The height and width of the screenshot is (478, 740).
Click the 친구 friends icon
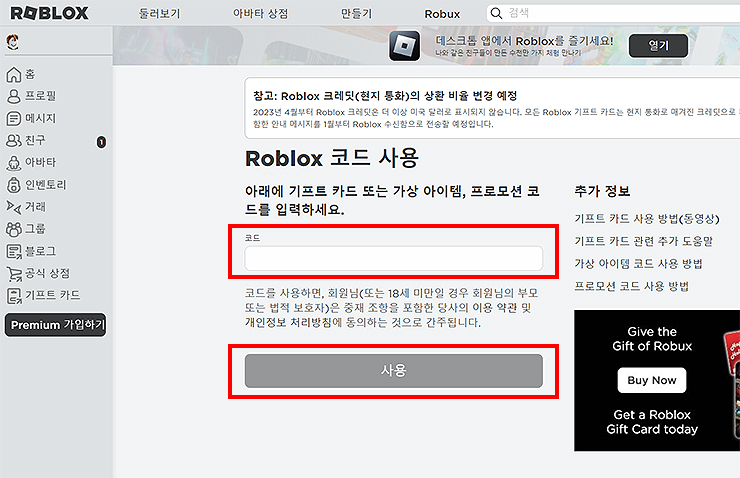point(14,140)
